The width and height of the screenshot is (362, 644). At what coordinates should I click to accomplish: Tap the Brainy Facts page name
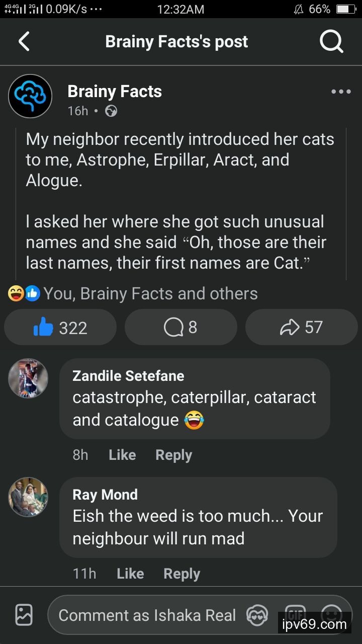click(x=115, y=92)
